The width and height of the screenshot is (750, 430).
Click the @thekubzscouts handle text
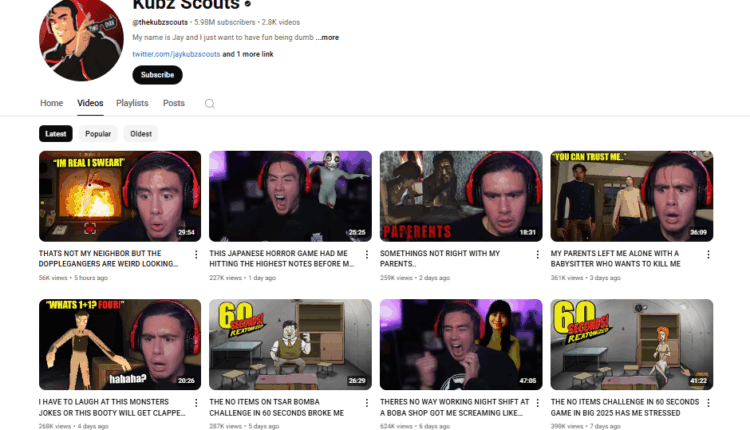[x=160, y=22]
